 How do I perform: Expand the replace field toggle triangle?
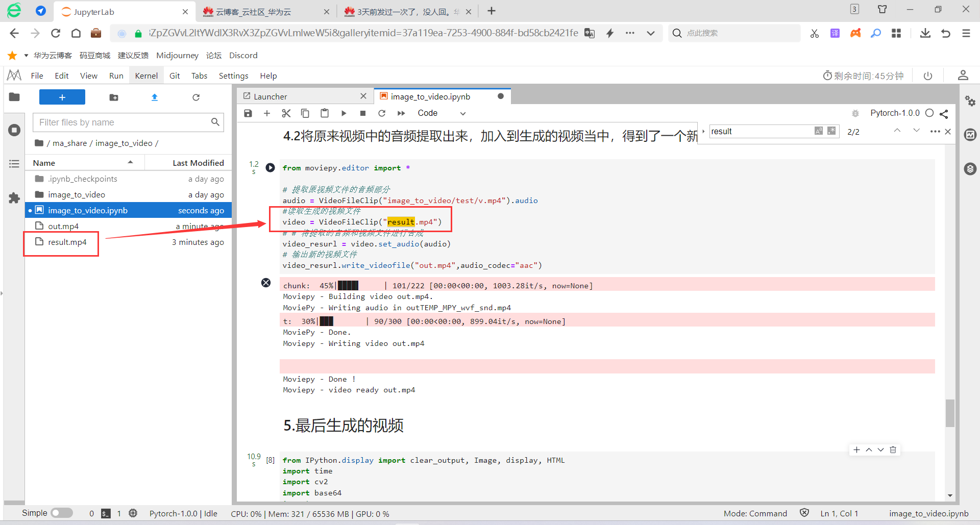(703, 132)
